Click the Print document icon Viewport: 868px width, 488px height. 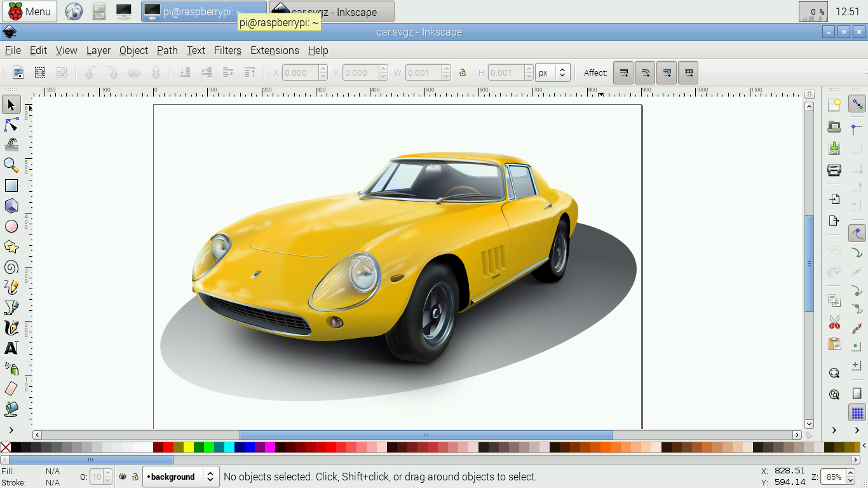point(834,170)
